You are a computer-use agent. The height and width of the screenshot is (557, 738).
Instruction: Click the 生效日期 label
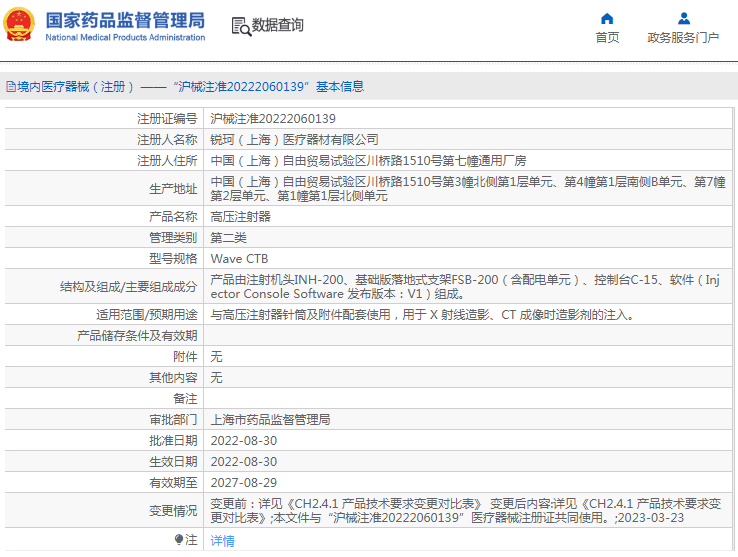click(x=173, y=462)
